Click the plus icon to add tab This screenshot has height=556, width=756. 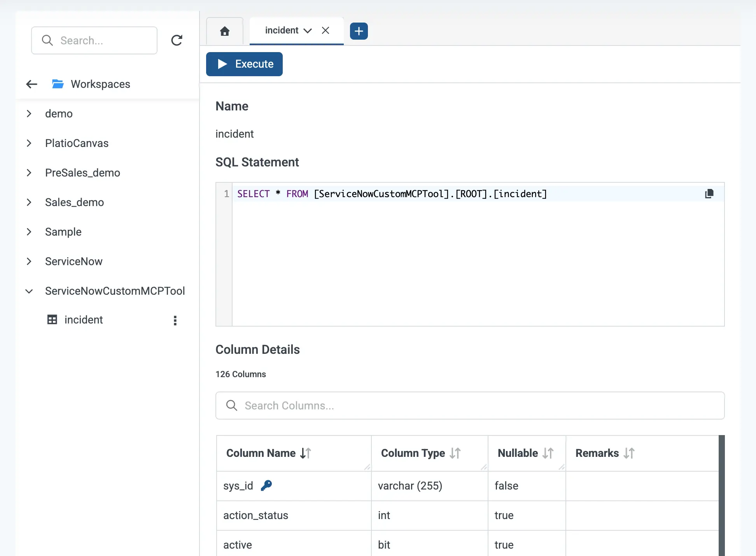coord(359,31)
